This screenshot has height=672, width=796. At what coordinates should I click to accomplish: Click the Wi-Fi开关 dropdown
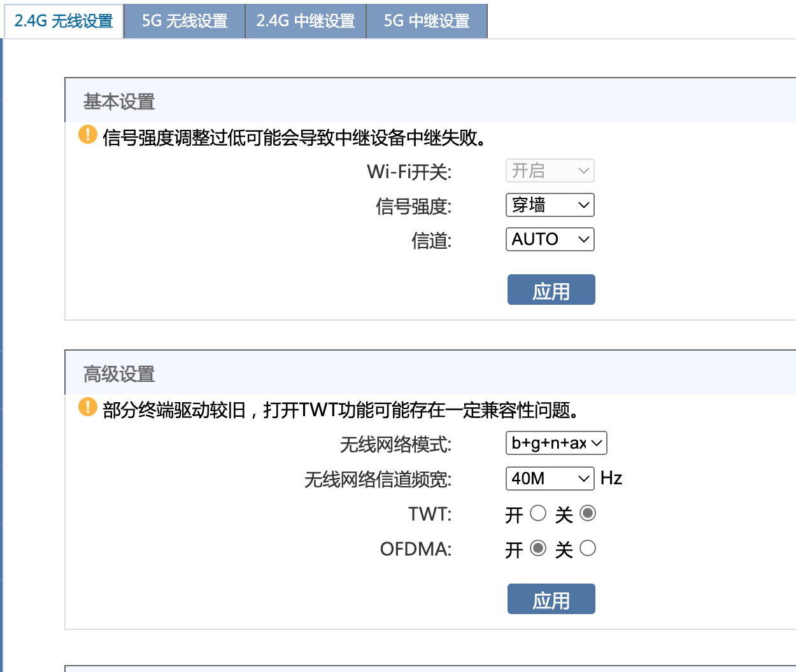click(x=550, y=171)
